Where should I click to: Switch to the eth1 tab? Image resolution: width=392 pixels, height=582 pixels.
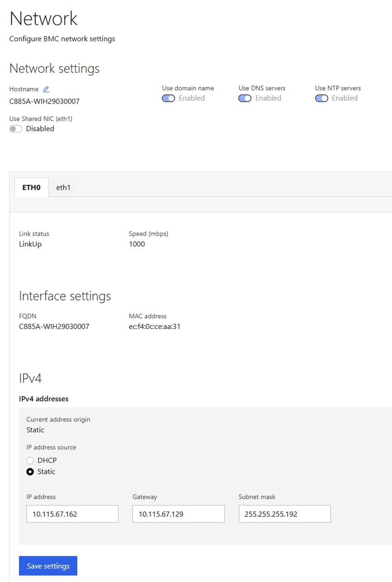[63, 187]
